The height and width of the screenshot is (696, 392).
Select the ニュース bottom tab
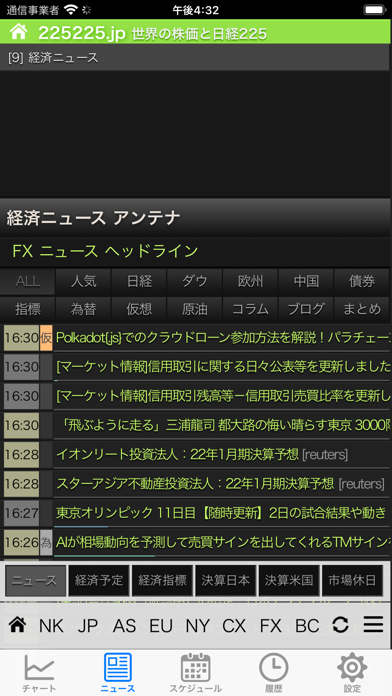tap(118, 672)
